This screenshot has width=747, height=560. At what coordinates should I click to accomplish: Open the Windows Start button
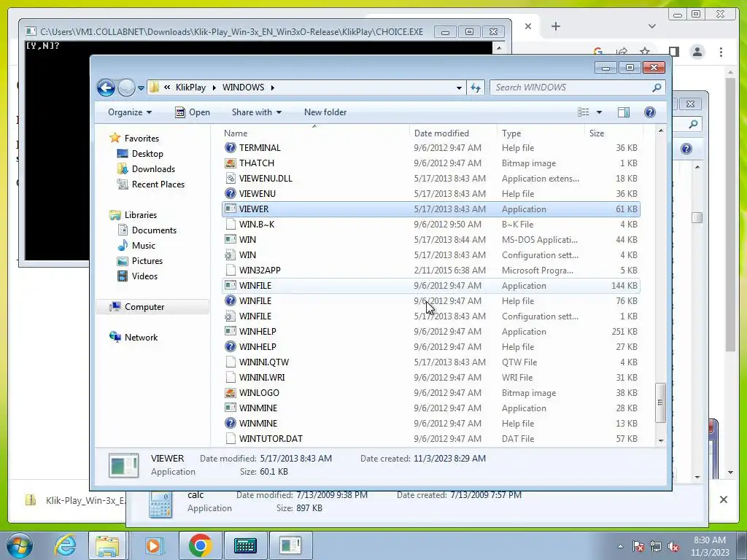click(x=19, y=545)
